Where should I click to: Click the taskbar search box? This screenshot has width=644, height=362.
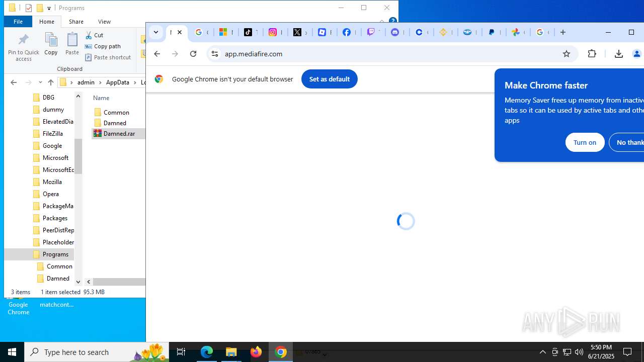[97, 352]
